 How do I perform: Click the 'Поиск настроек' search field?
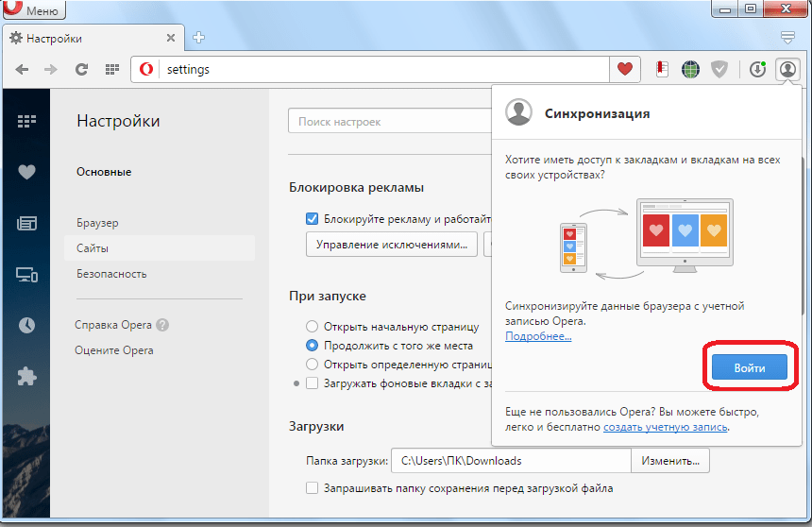[x=387, y=122]
